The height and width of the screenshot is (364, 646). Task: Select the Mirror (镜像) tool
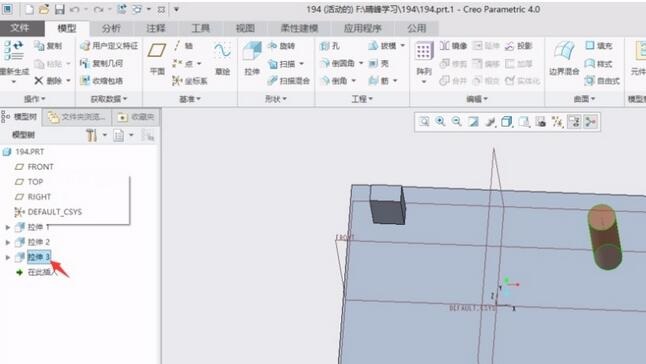tap(453, 46)
